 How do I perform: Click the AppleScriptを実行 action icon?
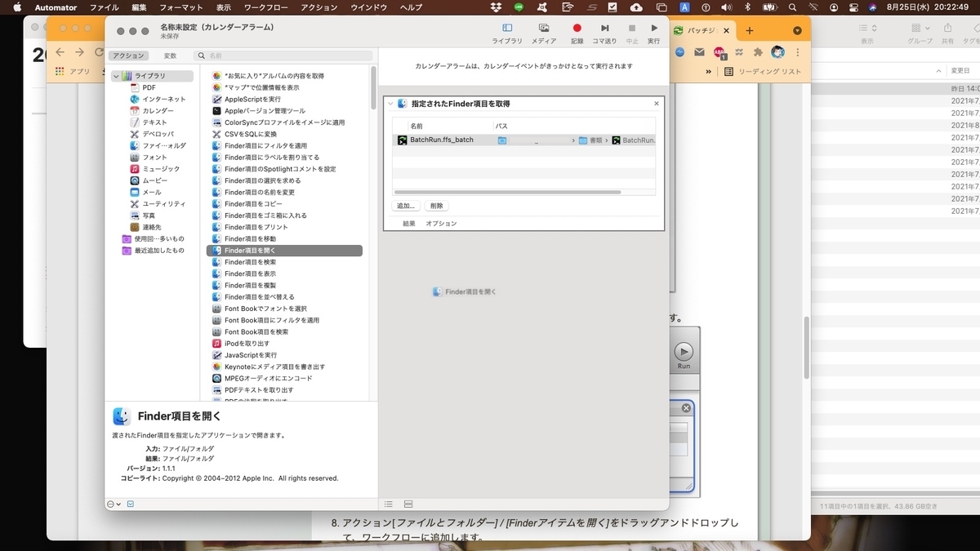coord(216,99)
